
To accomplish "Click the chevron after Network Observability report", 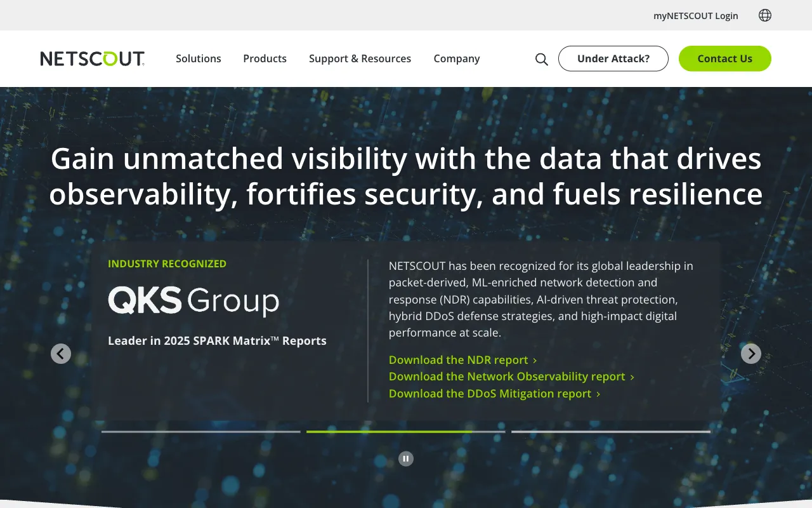I will point(632,377).
